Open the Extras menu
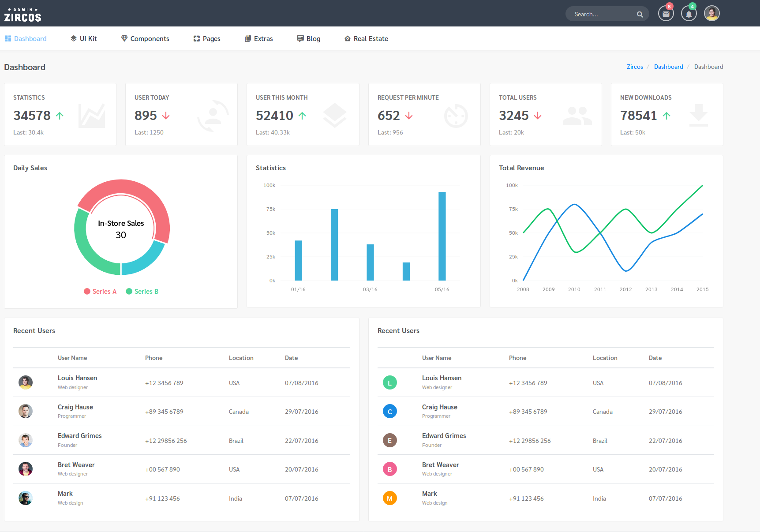This screenshot has height=532, width=760. [x=259, y=39]
